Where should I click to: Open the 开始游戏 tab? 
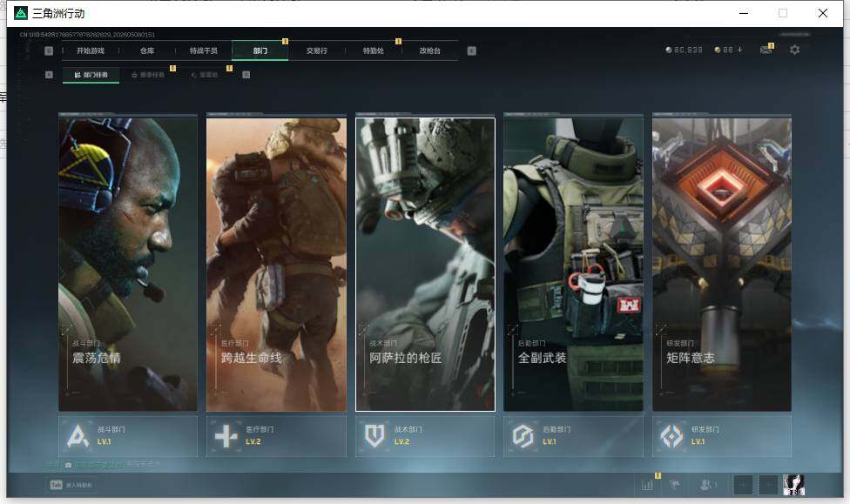[x=90, y=51]
